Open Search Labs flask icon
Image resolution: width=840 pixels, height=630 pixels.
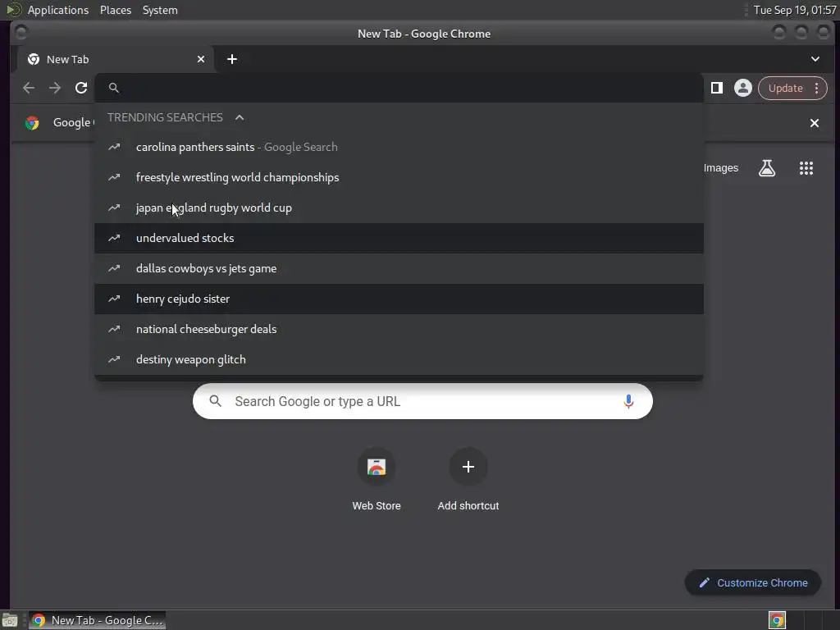(x=767, y=168)
